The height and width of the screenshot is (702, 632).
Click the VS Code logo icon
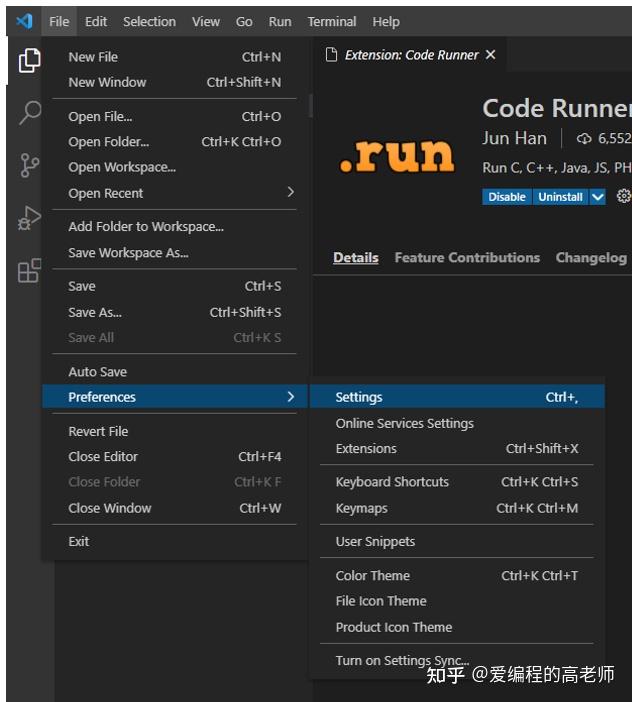point(24,21)
